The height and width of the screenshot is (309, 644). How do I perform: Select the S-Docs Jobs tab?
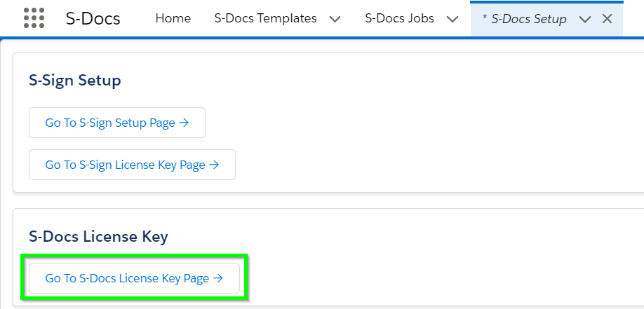tap(399, 18)
